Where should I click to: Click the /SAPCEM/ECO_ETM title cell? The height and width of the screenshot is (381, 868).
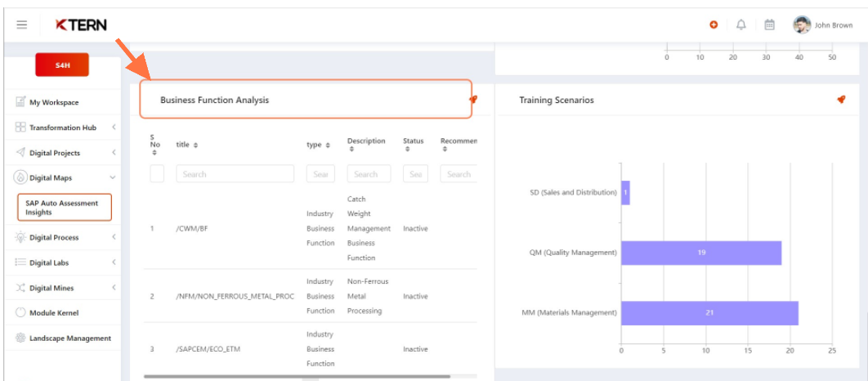(208, 349)
